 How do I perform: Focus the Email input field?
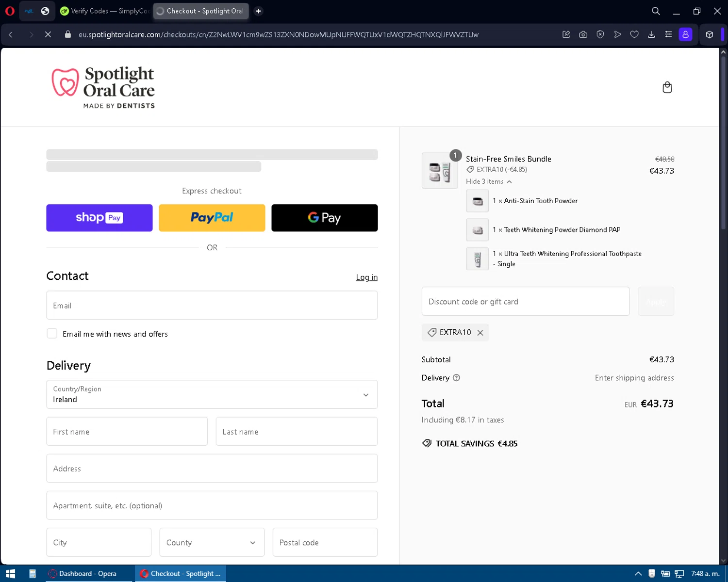(x=212, y=305)
